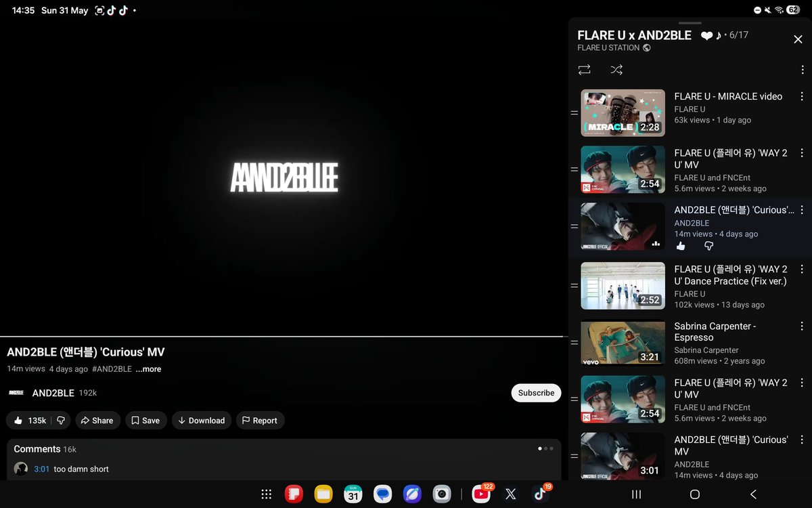Open options for currently playing AND2BLE 'Curious' item
The image size is (812, 508).
(802, 211)
